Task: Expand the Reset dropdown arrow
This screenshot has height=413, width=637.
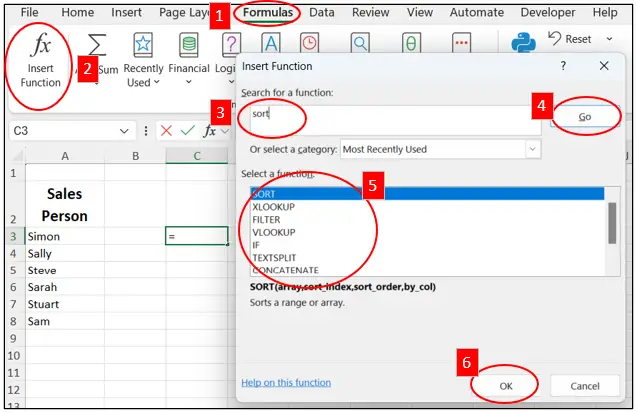Action: (609, 39)
